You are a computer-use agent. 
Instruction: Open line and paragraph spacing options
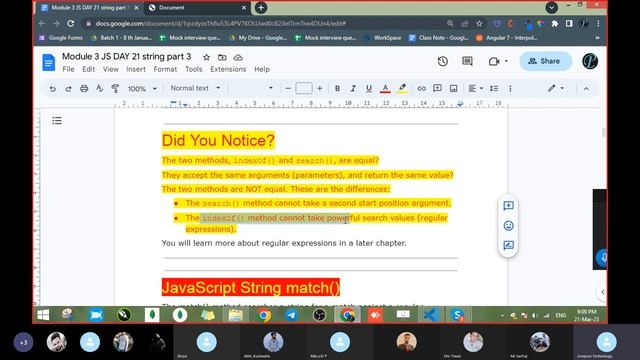click(x=494, y=88)
